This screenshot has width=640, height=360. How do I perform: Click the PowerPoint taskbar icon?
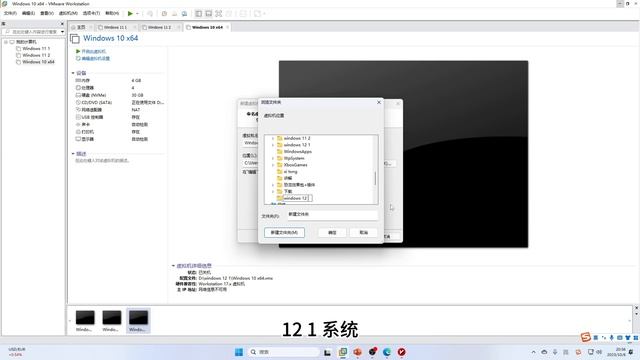click(x=358, y=352)
